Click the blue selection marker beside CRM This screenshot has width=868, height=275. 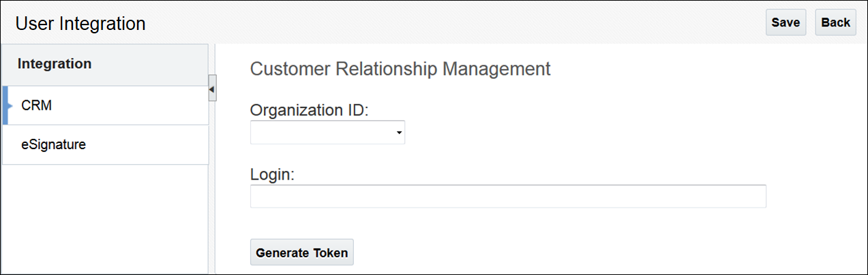[x=5, y=106]
